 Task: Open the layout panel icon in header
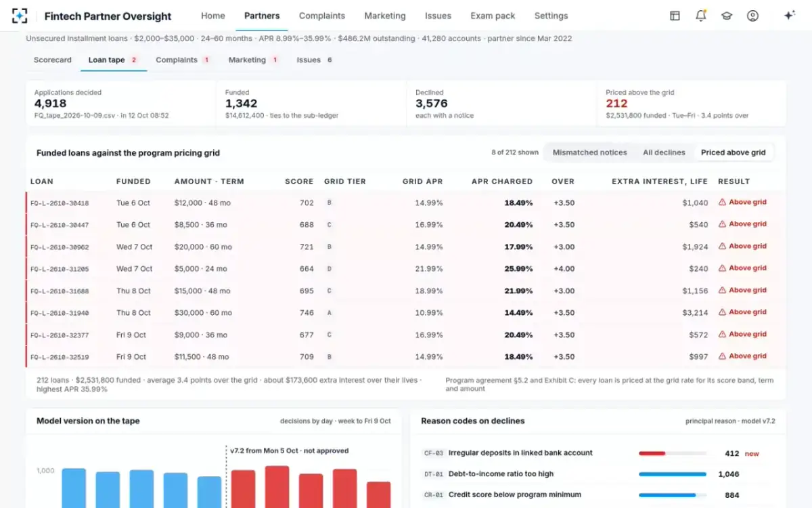(675, 16)
